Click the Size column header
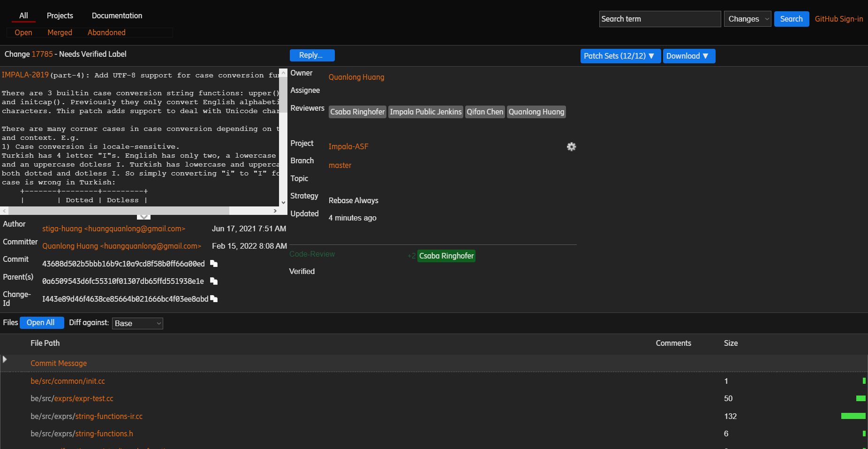868x449 pixels. pyautogui.click(x=731, y=343)
